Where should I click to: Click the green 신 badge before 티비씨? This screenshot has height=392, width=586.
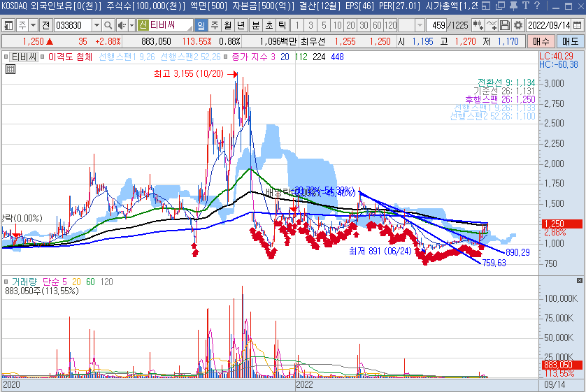pos(143,25)
